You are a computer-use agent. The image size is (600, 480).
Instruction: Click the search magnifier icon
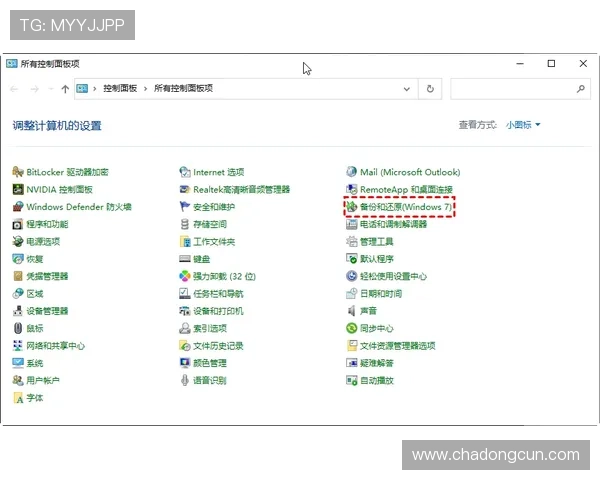580,89
